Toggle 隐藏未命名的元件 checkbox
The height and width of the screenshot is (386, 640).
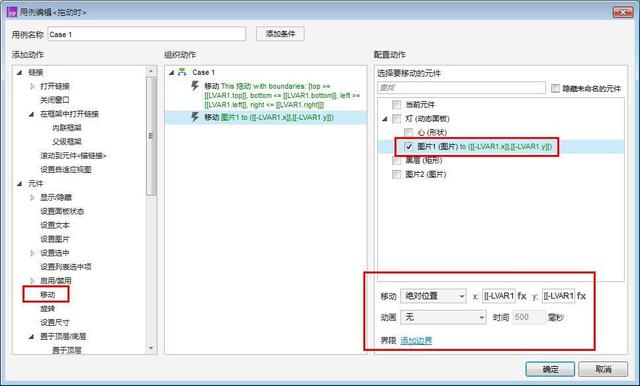555,88
